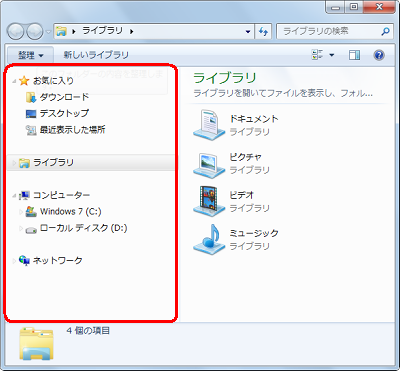Select デスクトップ in favorites
This screenshot has height=371, width=400.
click(64, 113)
